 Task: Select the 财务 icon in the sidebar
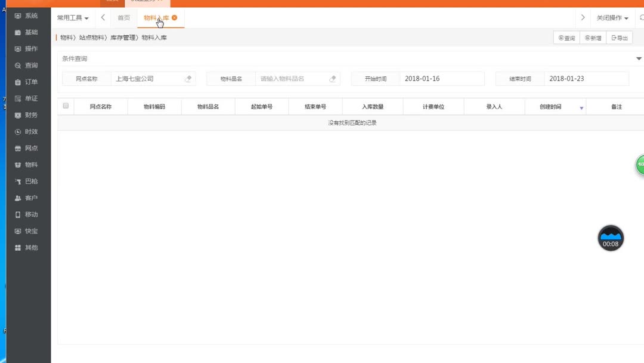click(x=27, y=115)
